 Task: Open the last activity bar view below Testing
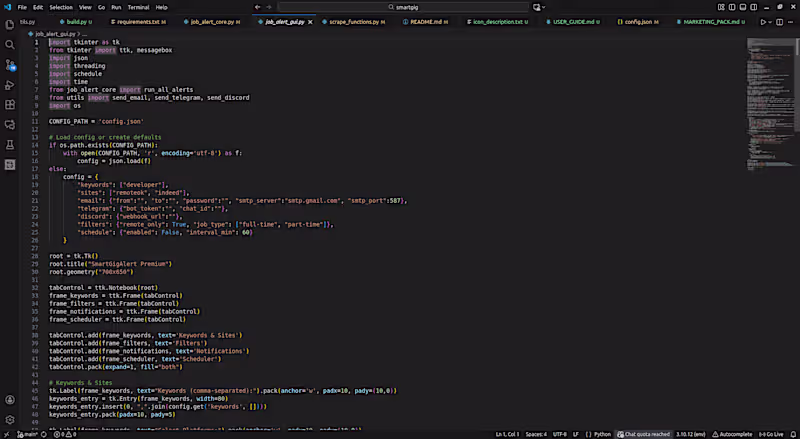pyautogui.click(x=10, y=165)
